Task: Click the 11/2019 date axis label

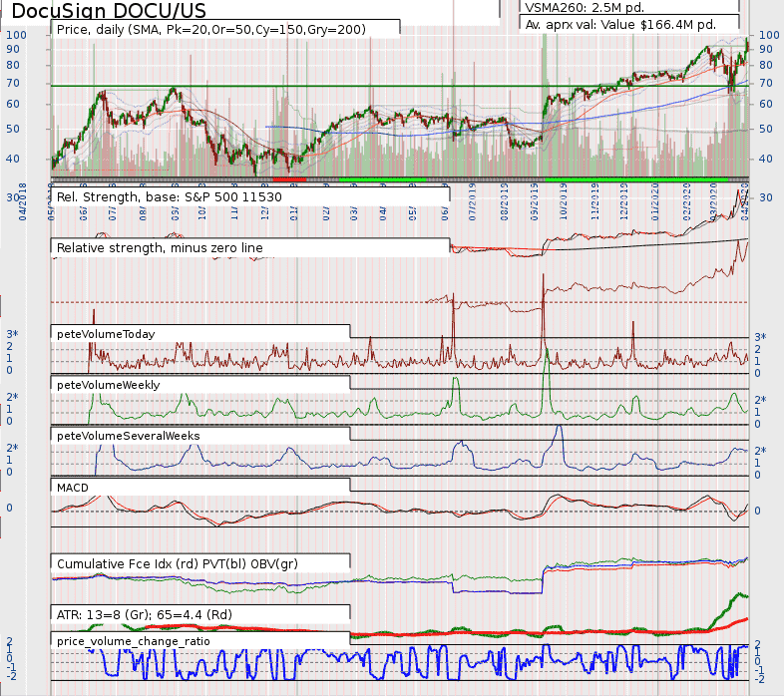Action: [595, 202]
